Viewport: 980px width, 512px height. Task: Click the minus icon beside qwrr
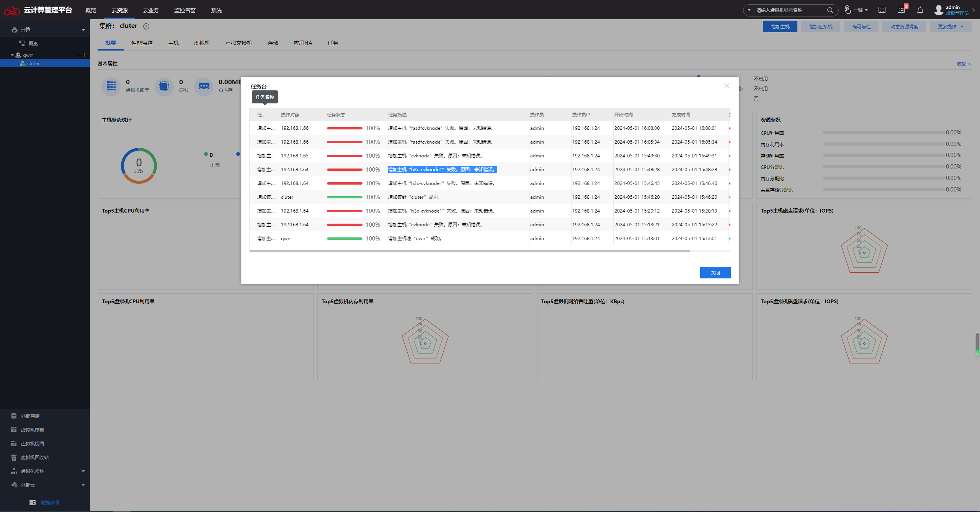click(x=78, y=55)
